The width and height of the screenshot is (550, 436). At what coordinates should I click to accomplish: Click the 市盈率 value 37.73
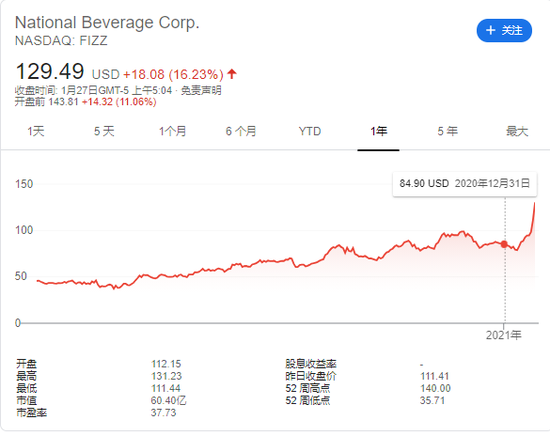[163, 412]
